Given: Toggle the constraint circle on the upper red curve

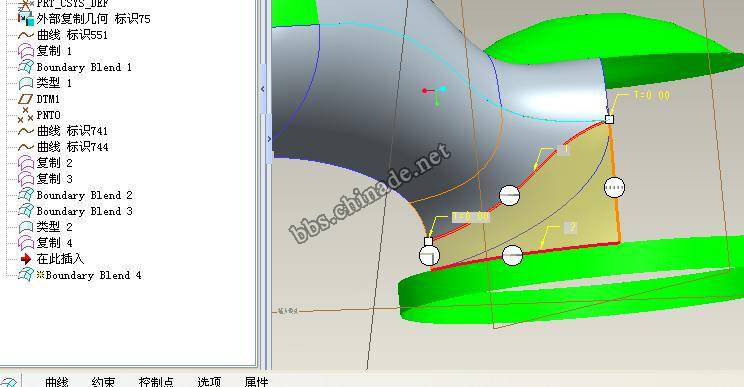Looking at the screenshot, I should [510, 195].
